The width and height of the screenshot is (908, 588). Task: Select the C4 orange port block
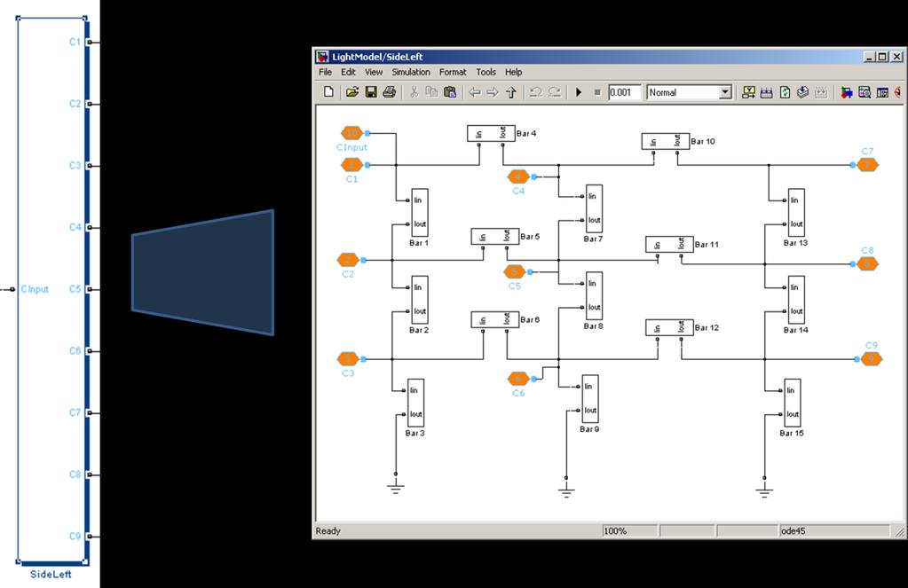(x=517, y=176)
